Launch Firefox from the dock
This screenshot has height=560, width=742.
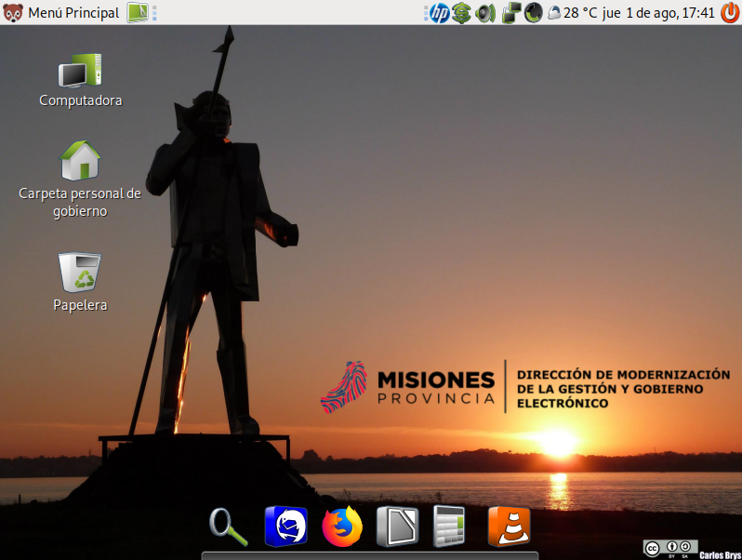click(342, 527)
